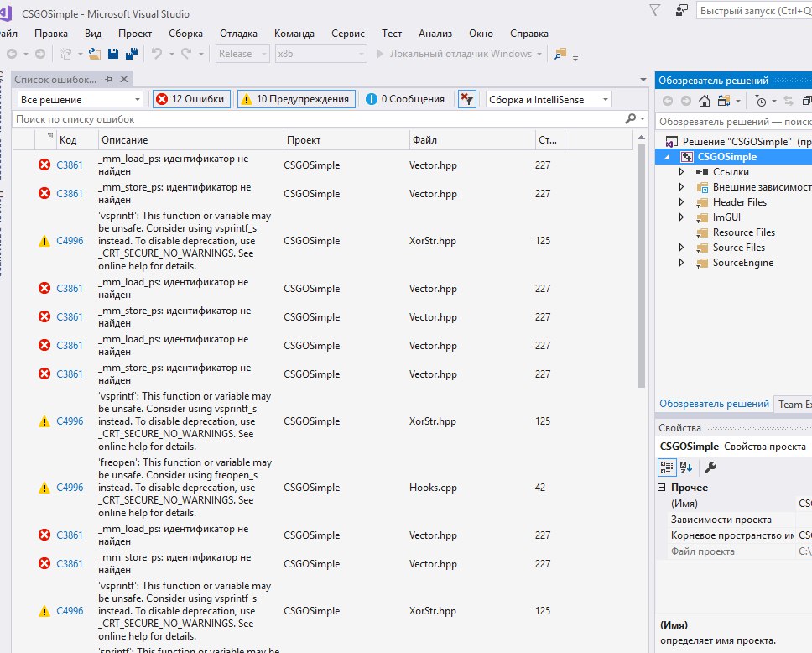The width and height of the screenshot is (812, 653).
Task: Collapse the Прочее properties category
Action: (664, 488)
